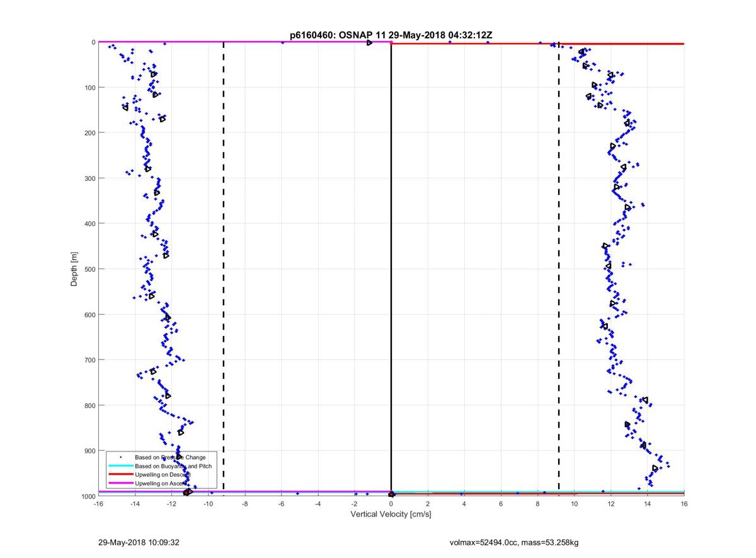Click the "Upwelling on Ascent" legend entry
This screenshot has height=558, width=756.
pyautogui.click(x=161, y=483)
